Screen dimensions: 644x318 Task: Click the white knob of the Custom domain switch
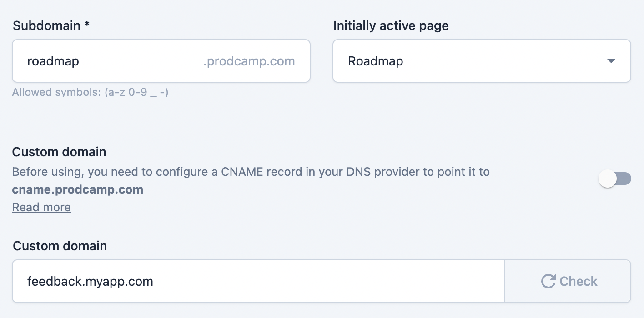pyautogui.click(x=607, y=179)
